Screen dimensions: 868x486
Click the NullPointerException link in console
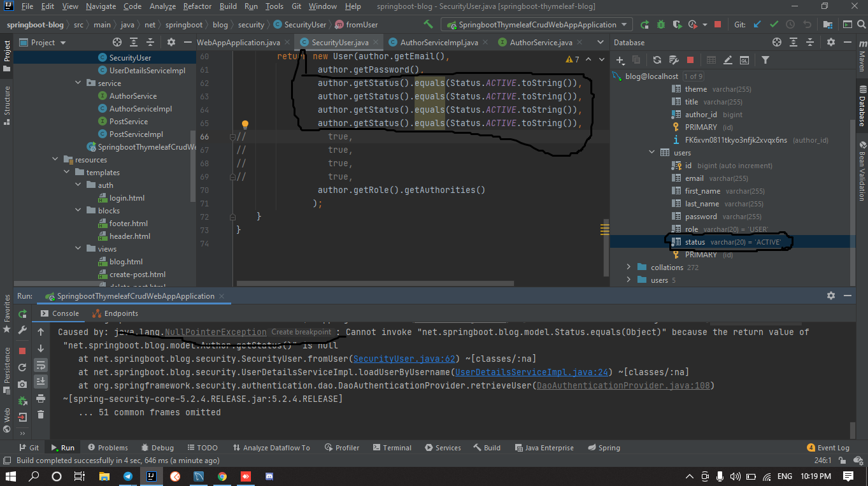coord(215,332)
